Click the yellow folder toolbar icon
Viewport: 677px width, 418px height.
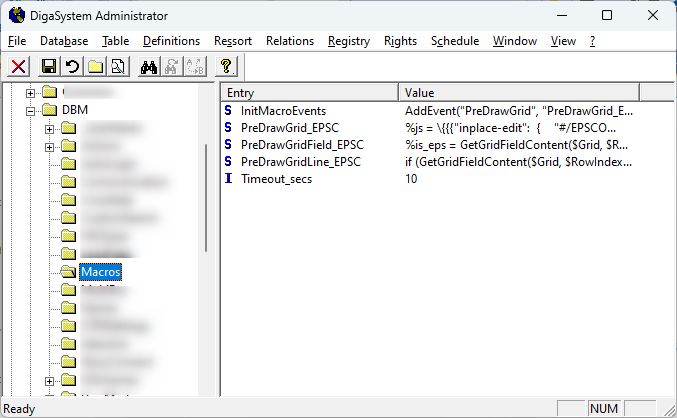94,67
